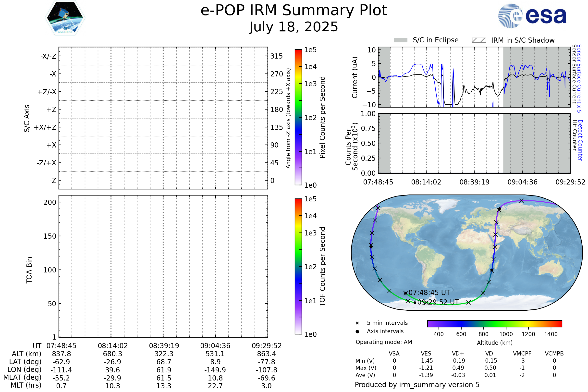Screen dimensions: 588x392
Task: Click the July 18, 2025 date heading
Action: point(294,27)
